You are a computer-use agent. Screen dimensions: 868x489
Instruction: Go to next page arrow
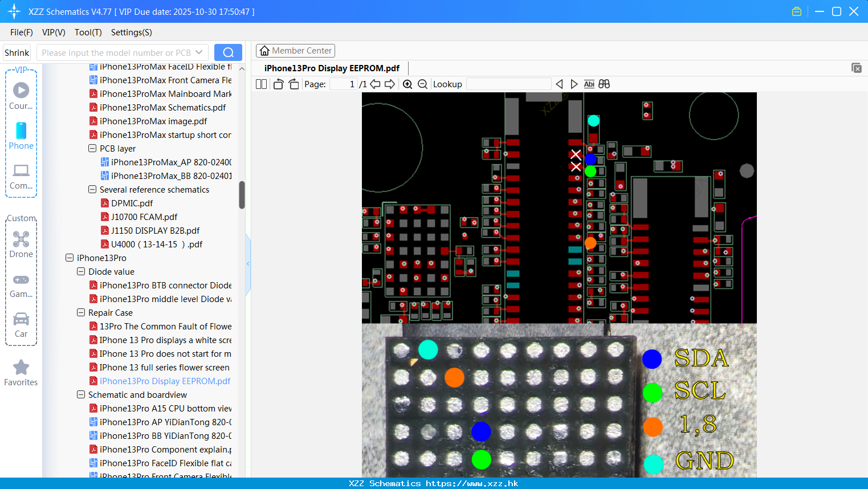[390, 84]
